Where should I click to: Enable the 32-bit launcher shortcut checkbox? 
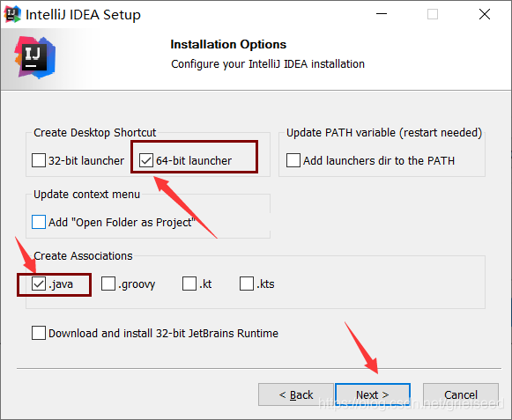click(39, 160)
